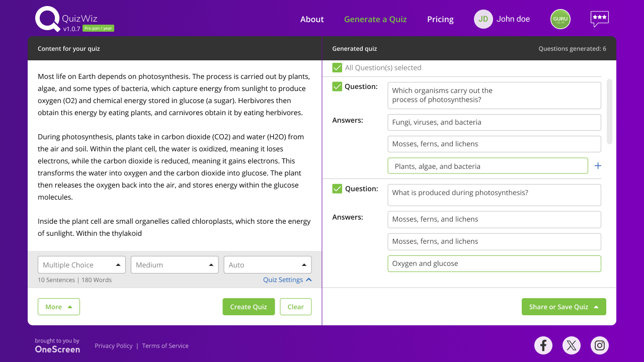Go to the Pricing page

coord(440,19)
